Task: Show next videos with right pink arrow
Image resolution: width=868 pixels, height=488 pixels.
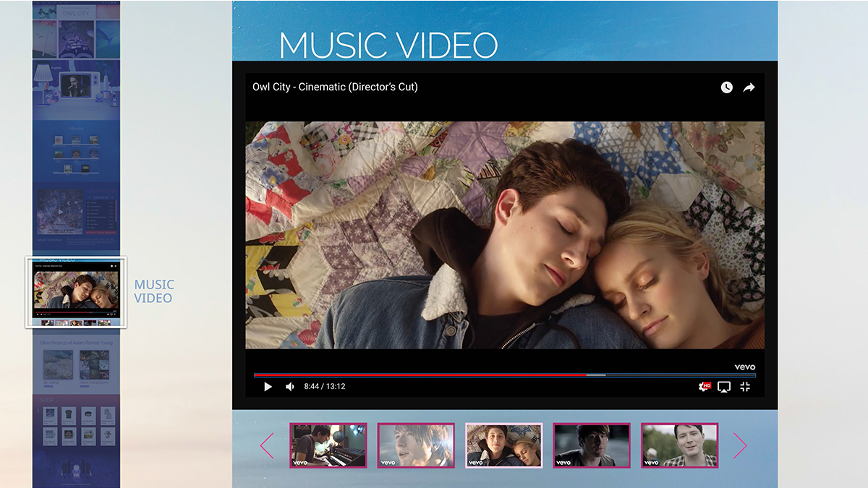Action: point(739,445)
